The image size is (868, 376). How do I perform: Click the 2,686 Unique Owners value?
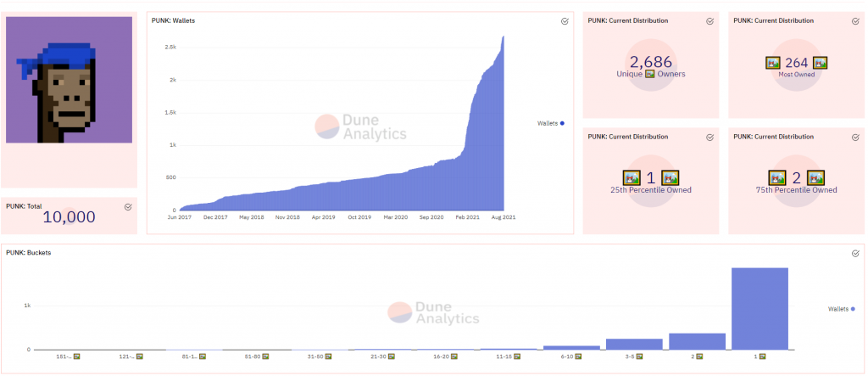650,62
